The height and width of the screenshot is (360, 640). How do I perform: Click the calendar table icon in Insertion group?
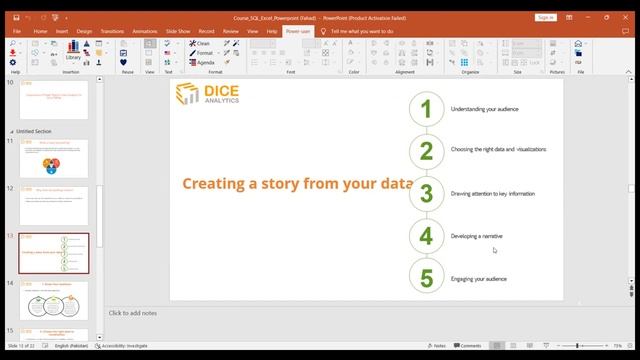99,43
